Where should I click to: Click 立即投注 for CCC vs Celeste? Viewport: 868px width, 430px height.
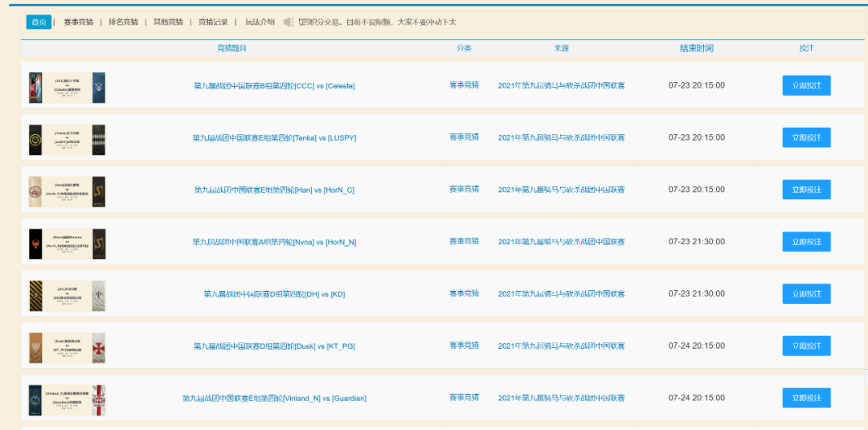[807, 86]
